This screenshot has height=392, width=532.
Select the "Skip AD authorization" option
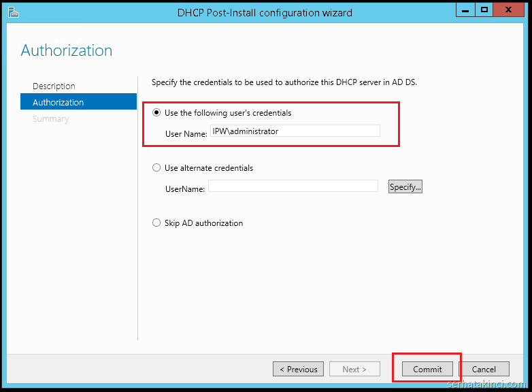click(157, 223)
